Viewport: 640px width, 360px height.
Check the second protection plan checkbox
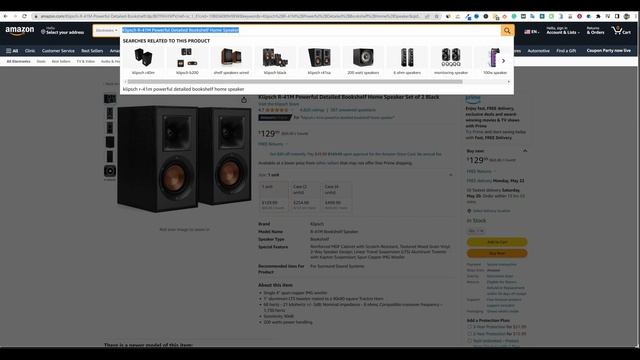tap(469, 334)
